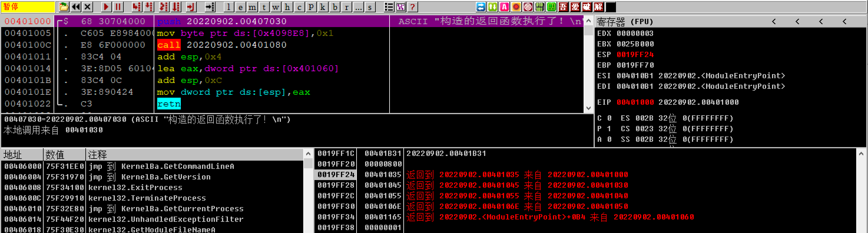Show Executable modules with 'e' button
The image size is (868, 233).
240,7
